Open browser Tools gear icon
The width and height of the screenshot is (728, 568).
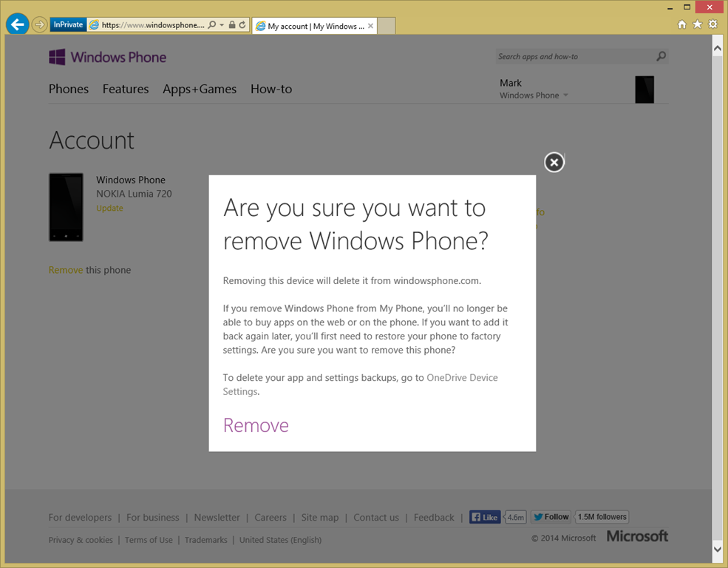tap(712, 24)
